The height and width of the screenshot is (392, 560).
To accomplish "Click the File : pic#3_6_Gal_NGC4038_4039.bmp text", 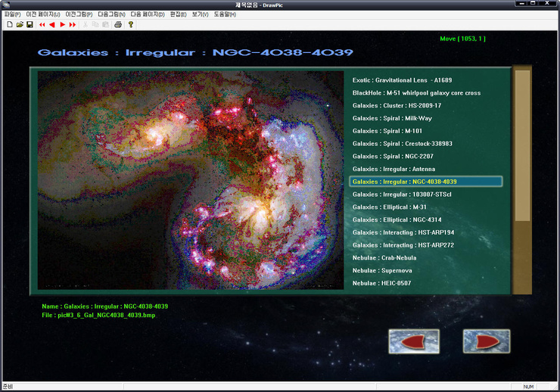I will pos(98,316).
